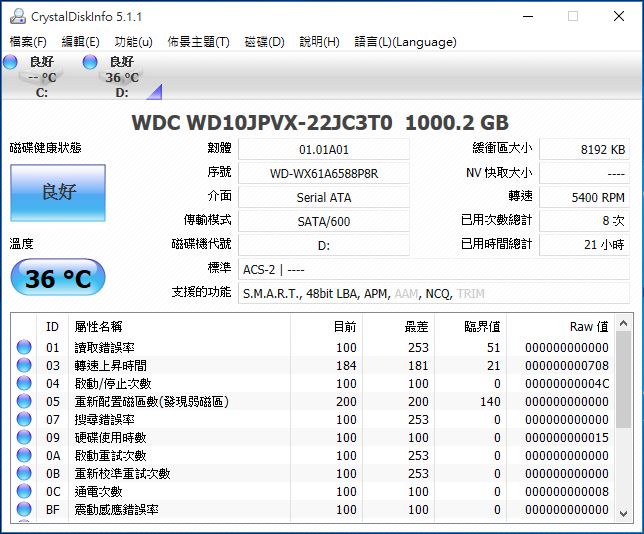
Task: Click status orb for 啟動/停止次數 row
Action: tap(24, 383)
